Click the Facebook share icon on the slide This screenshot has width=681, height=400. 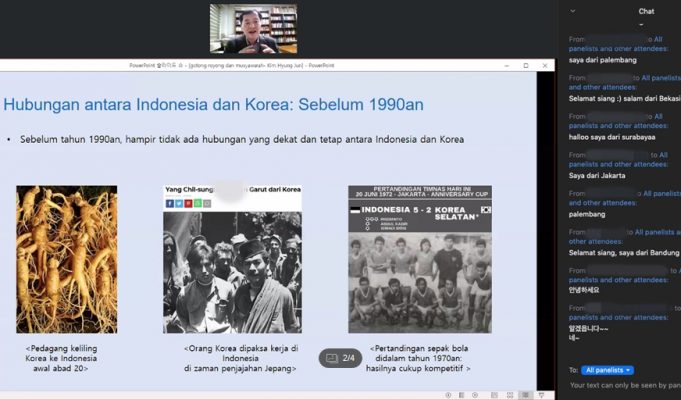tap(169, 203)
